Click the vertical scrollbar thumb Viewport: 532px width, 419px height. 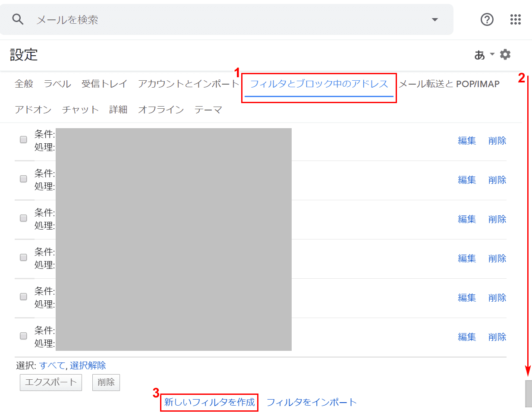point(528,394)
